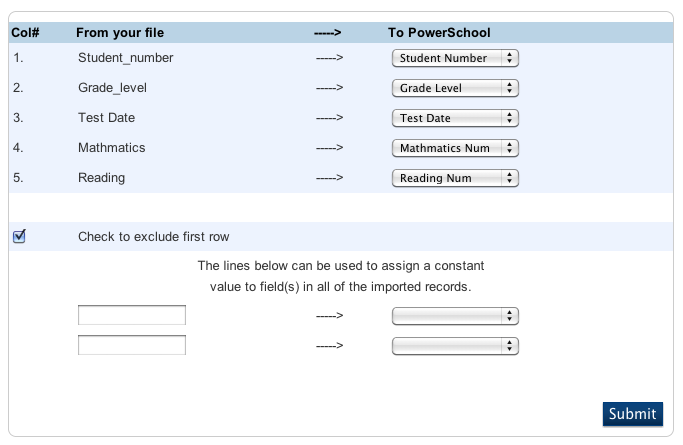Open the Student Number field dropdown
683x445 pixels.
(x=455, y=58)
